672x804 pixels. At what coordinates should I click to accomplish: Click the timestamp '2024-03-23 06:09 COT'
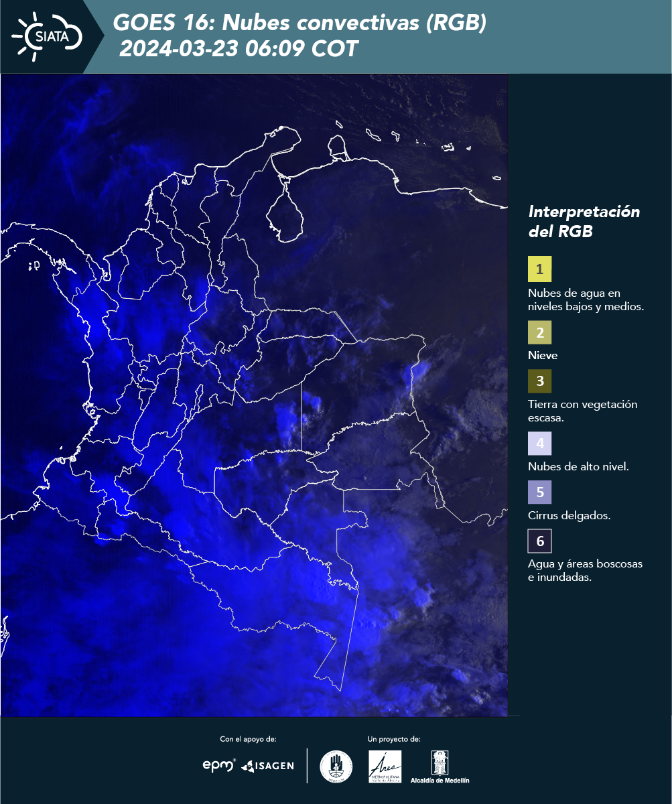click(x=239, y=49)
